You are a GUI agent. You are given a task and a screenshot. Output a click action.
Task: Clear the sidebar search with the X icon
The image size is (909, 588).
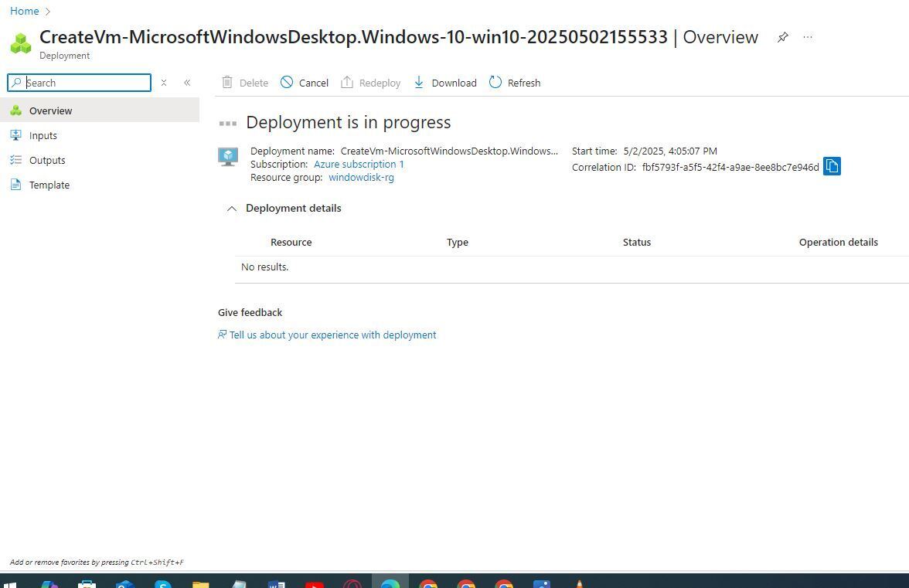tap(164, 83)
